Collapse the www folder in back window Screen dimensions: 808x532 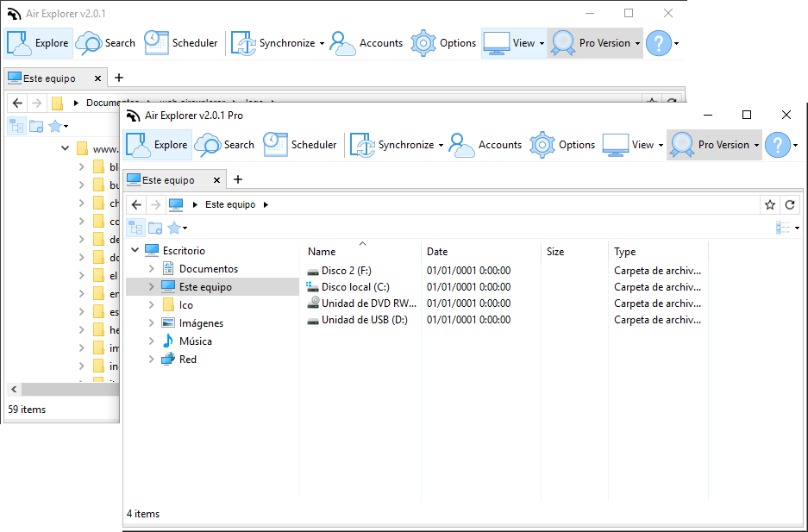coord(65,148)
